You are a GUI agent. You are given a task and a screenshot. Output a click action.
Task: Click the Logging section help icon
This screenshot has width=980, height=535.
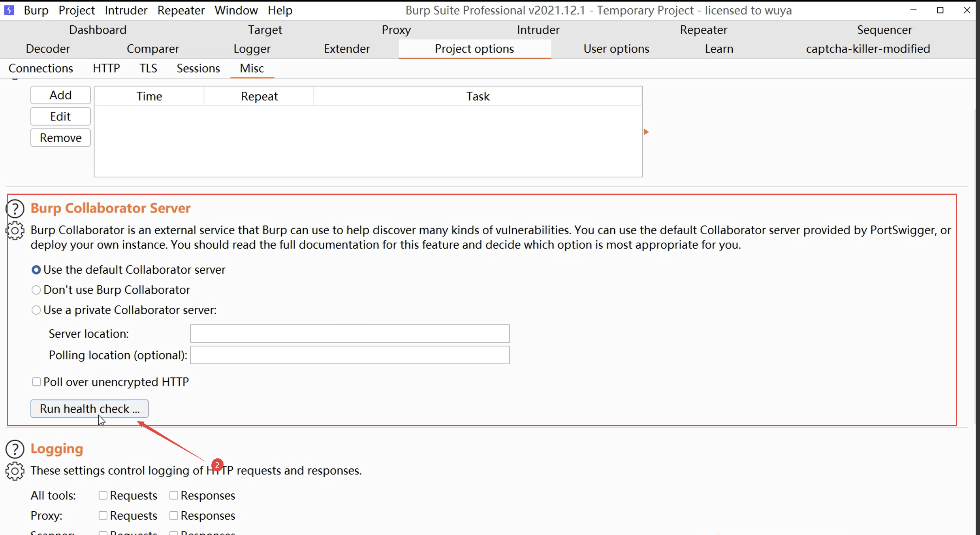[15, 449]
